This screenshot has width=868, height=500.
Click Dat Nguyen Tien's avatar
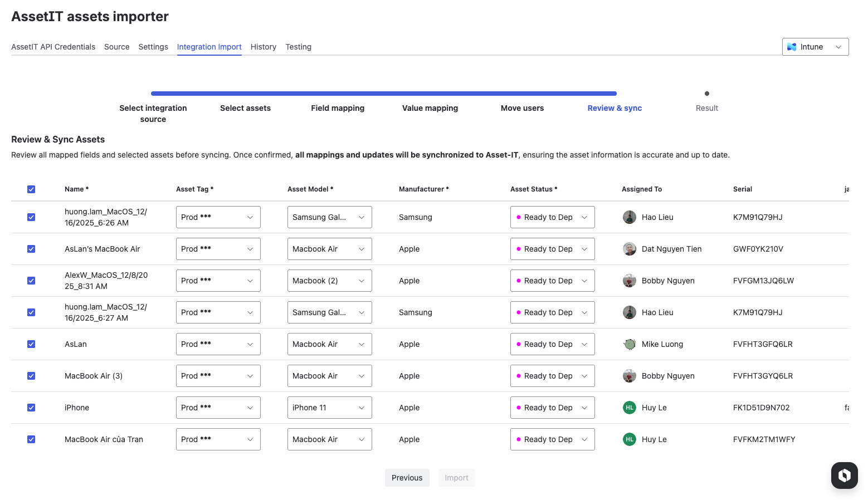point(630,249)
